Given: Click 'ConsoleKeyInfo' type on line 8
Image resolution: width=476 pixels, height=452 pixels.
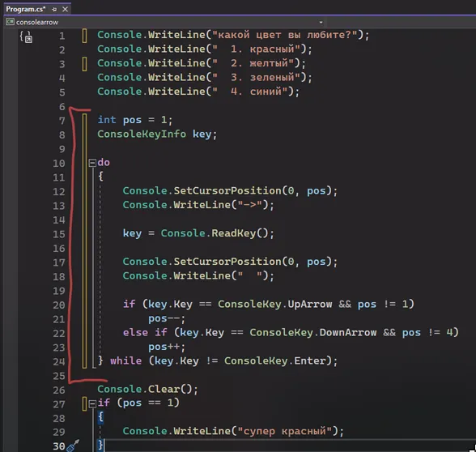Looking at the screenshot, I should pyautogui.click(x=142, y=134).
